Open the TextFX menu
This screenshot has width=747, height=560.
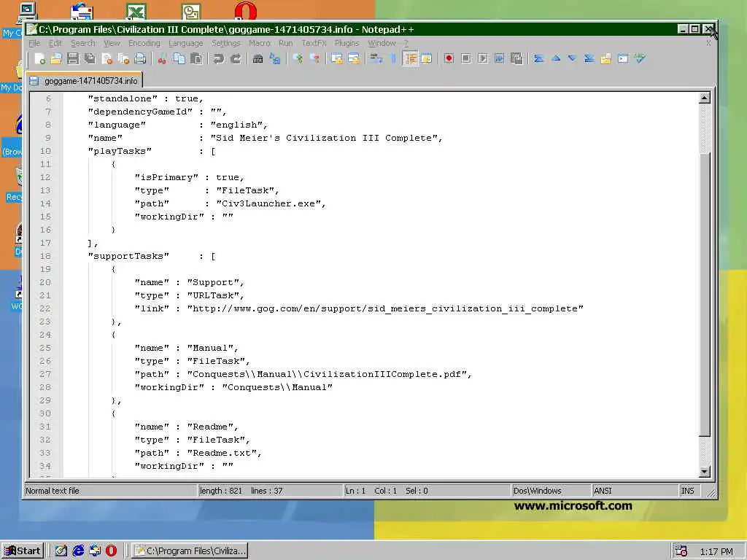tap(314, 43)
